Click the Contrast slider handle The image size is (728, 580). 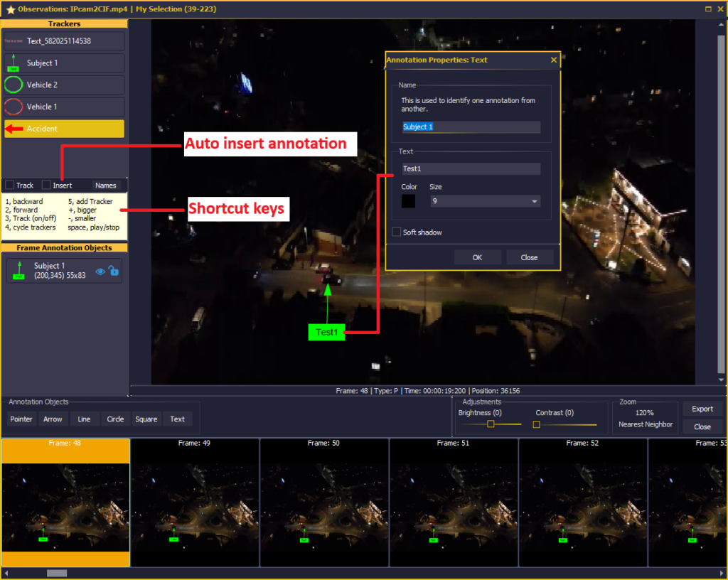[x=536, y=424]
